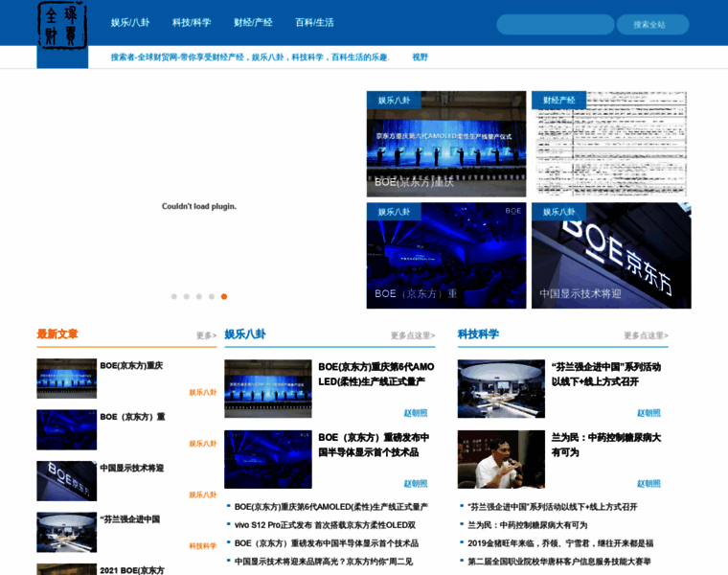Open 最新文章 thumbnail of BOE sign building
The height and width of the screenshot is (575, 728).
tap(67, 481)
